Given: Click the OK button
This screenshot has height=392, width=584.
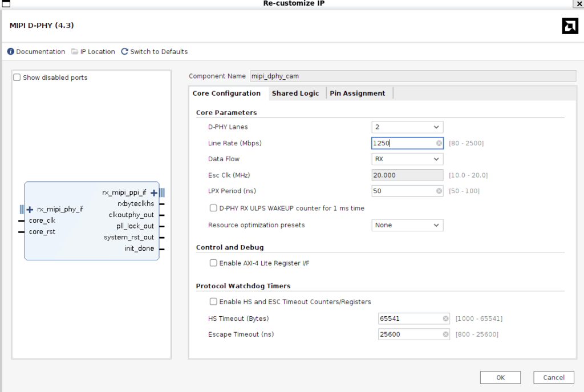Looking at the screenshot, I should [x=500, y=378].
